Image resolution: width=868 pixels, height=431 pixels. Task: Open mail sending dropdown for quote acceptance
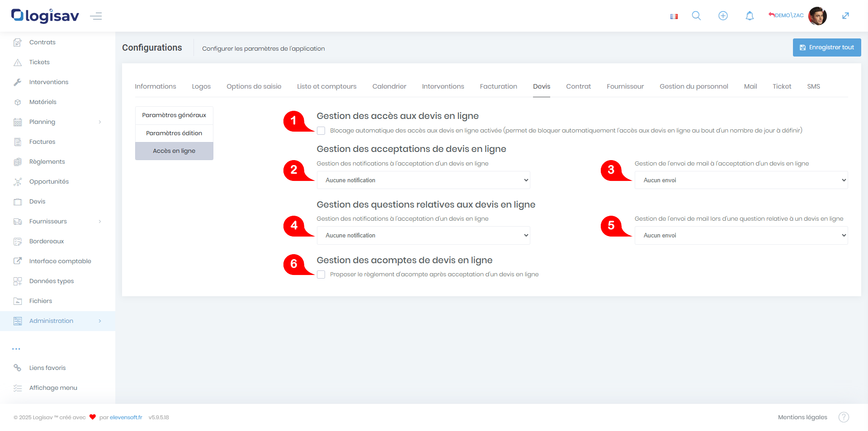tap(741, 180)
